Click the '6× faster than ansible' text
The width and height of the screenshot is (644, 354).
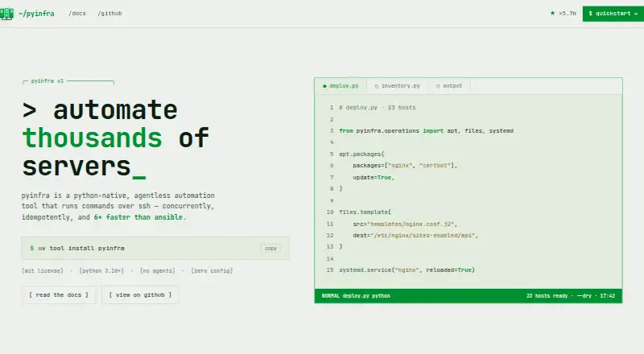139,217
